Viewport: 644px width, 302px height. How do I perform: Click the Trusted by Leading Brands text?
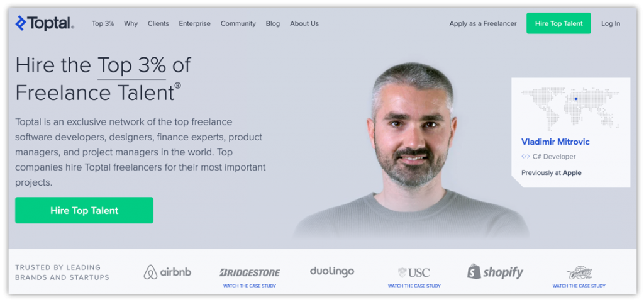[x=62, y=272]
